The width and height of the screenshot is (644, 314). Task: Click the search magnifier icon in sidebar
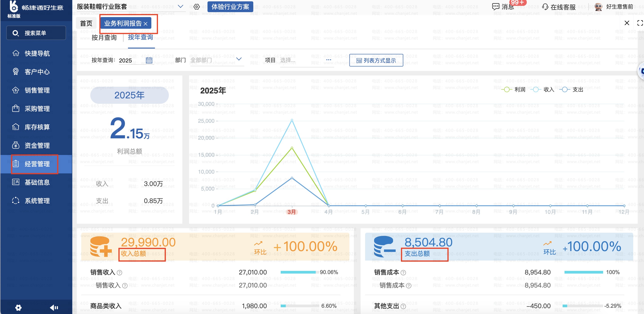[15, 33]
